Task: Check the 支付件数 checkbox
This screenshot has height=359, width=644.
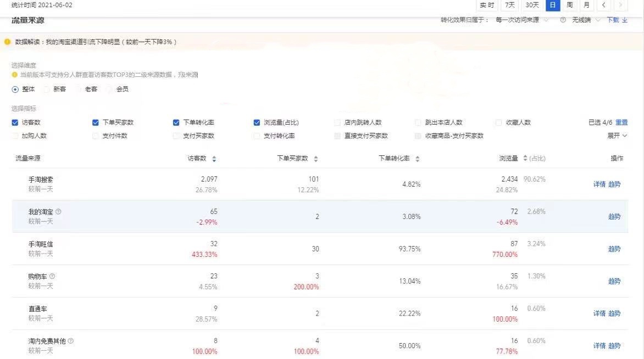Action: [x=95, y=136]
